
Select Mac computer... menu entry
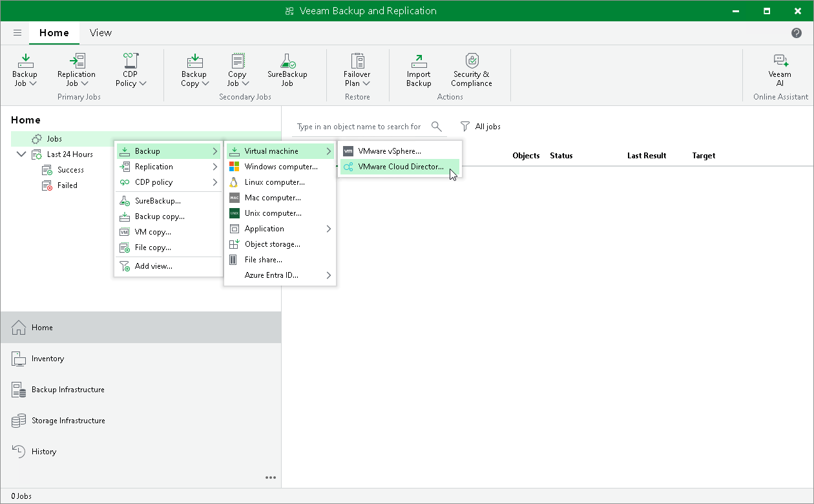coord(280,198)
